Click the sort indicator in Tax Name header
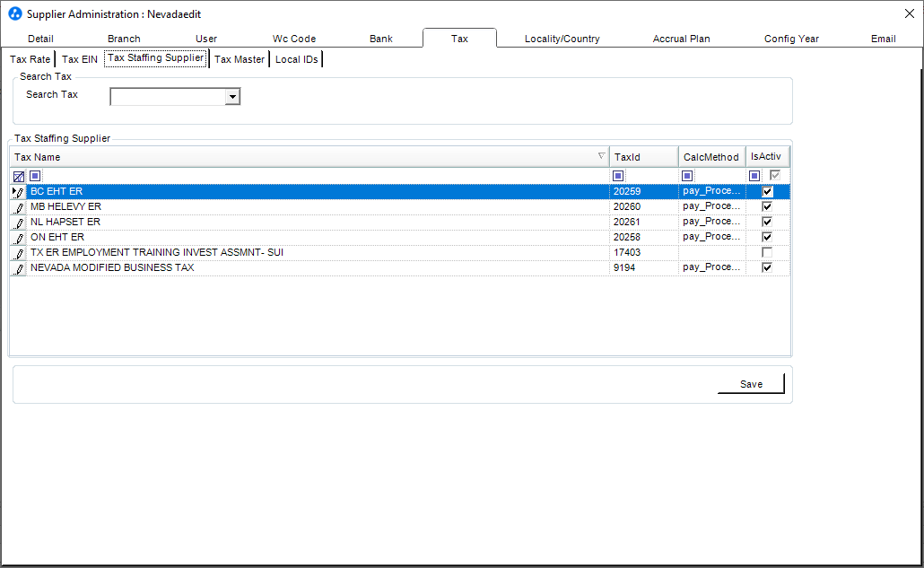The image size is (924, 568). point(601,156)
